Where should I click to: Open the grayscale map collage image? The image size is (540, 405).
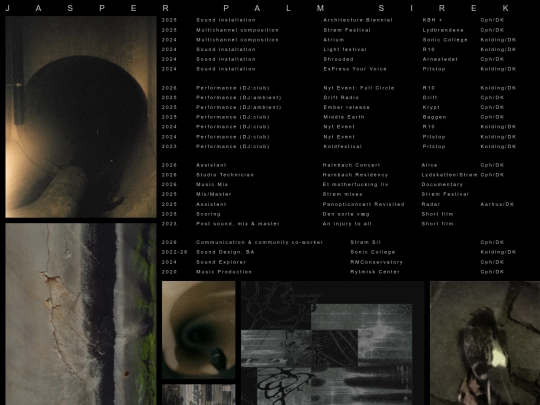pyautogui.click(x=333, y=343)
